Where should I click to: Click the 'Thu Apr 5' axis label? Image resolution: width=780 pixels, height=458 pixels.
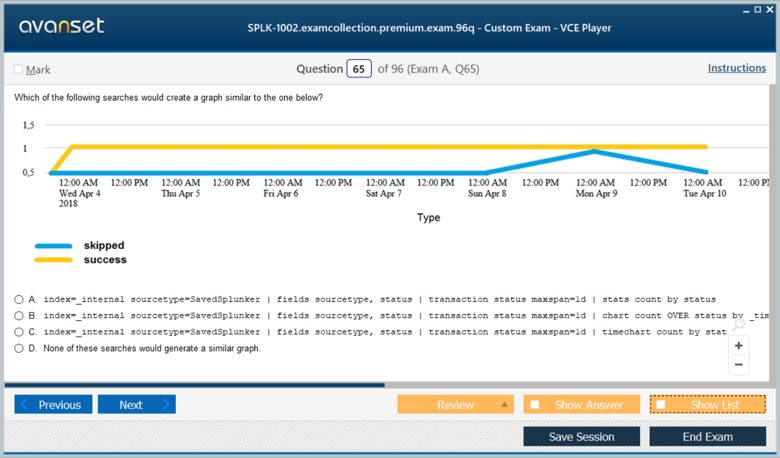(x=181, y=193)
